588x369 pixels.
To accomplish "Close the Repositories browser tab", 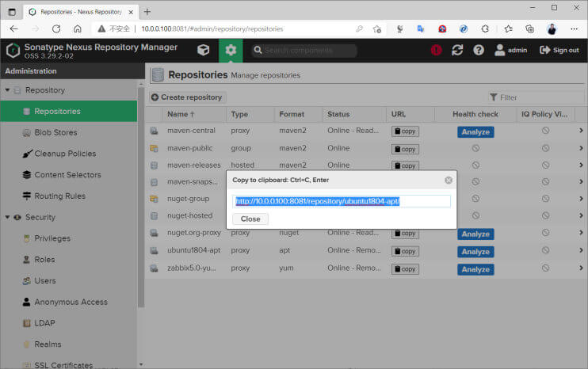I will pyautogui.click(x=131, y=12).
